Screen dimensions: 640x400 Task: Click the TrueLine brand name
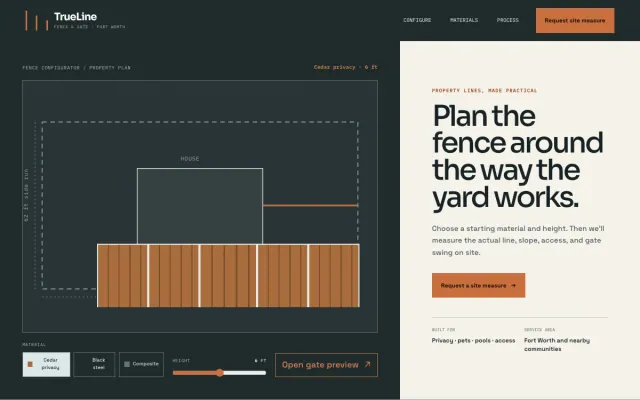76,17
